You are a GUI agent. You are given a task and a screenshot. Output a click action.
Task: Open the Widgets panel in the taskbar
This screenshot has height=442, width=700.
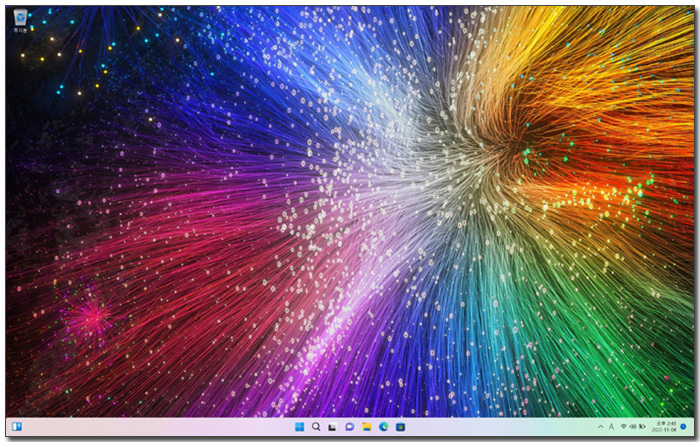(17, 427)
